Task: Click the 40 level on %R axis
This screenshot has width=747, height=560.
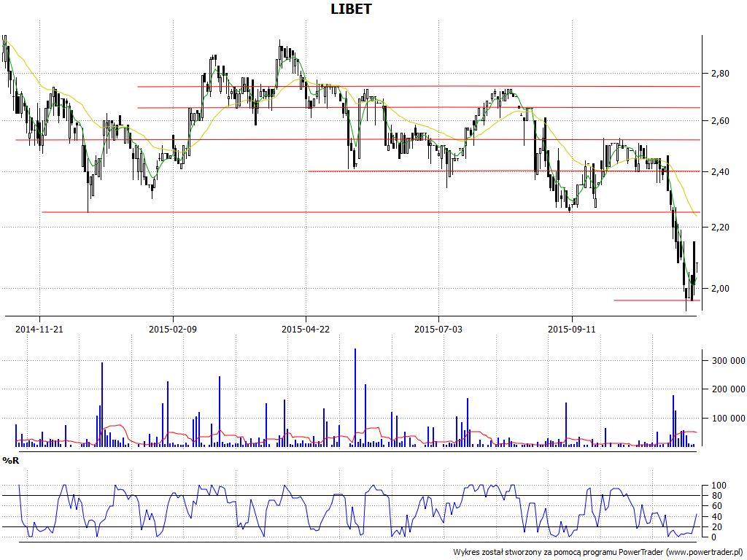Action: pos(716,517)
